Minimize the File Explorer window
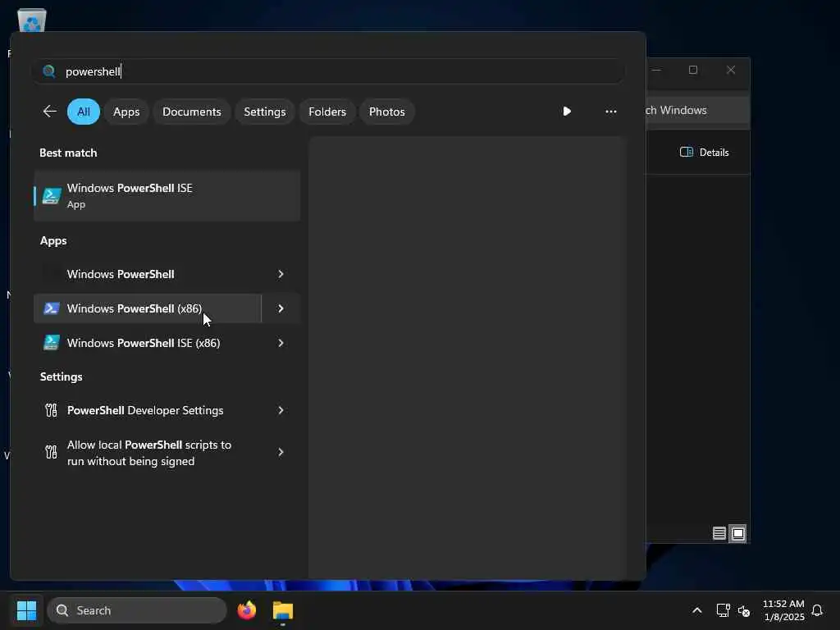This screenshot has width=840, height=630. (656, 70)
